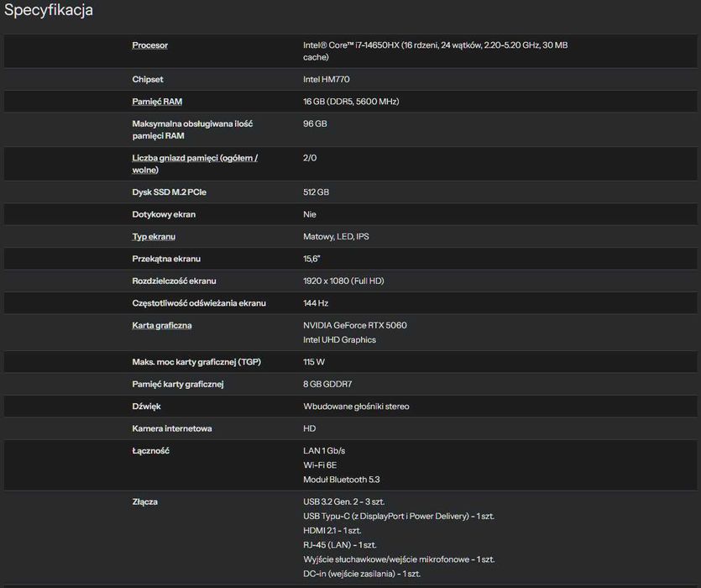The width and height of the screenshot is (701, 588).
Task: Select the Intel HM770 value
Action: pos(327,79)
